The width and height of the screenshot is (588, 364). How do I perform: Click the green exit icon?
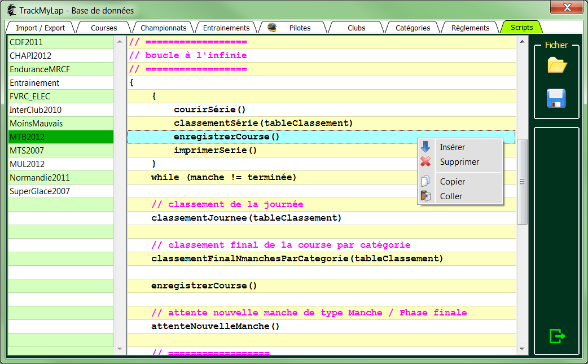click(557, 336)
